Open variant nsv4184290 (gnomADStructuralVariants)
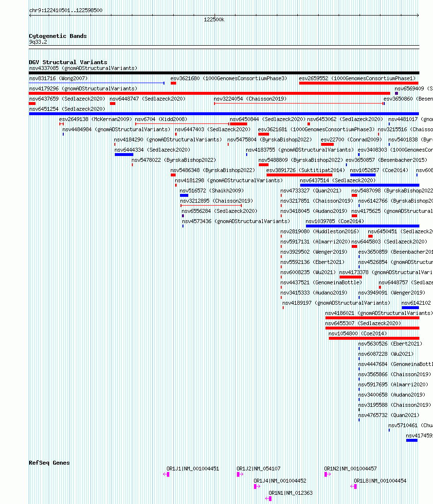 [167, 140]
